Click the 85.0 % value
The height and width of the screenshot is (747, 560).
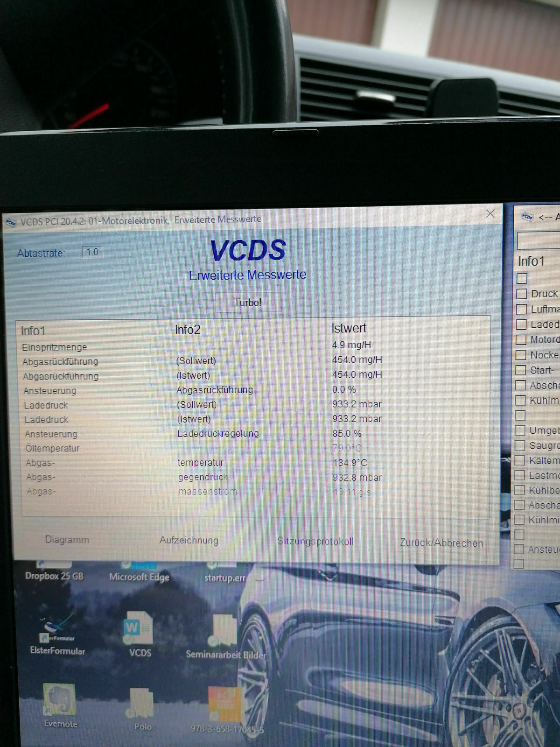[x=347, y=433]
